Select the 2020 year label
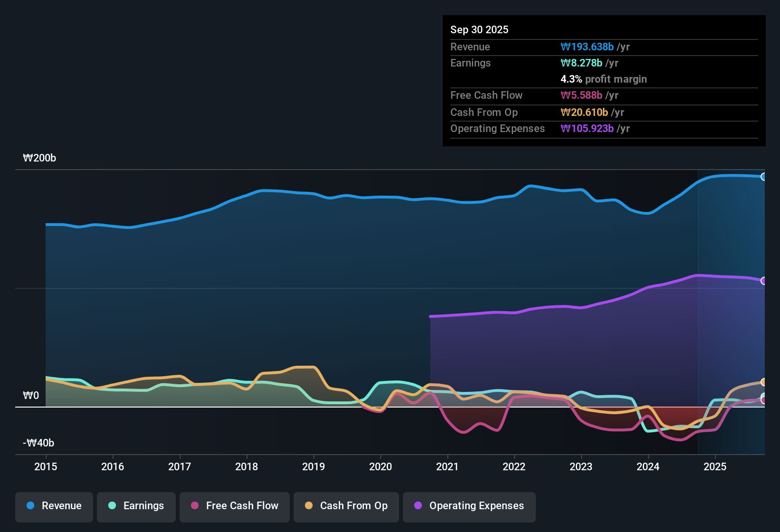Image resolution: width=780 pixels, height=532 pixels. 380,467
